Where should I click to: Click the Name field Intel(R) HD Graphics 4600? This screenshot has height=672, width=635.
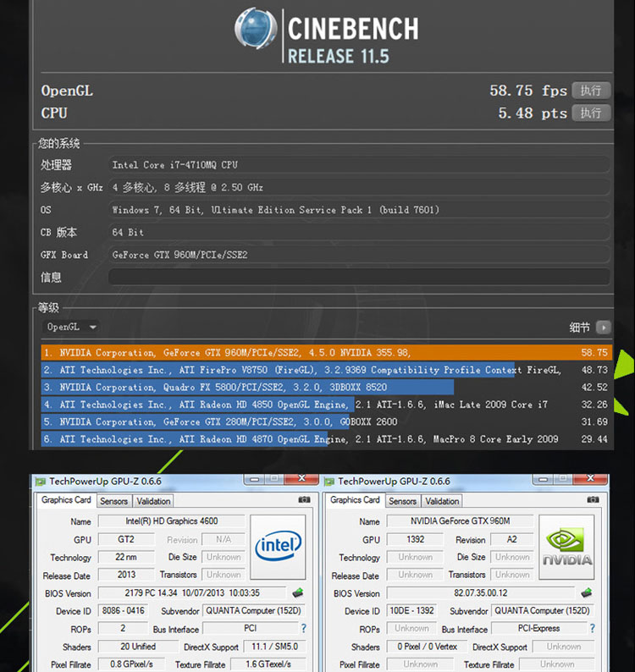[x=172, y=521]
